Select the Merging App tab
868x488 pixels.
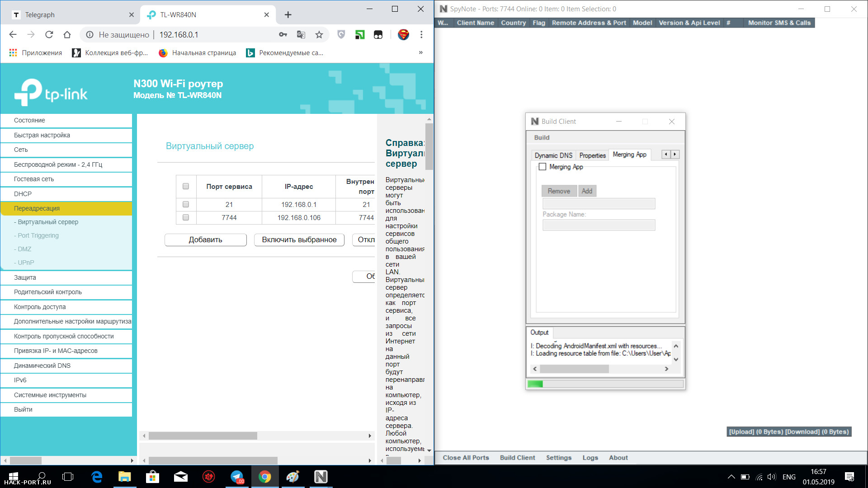coord(629,155)
